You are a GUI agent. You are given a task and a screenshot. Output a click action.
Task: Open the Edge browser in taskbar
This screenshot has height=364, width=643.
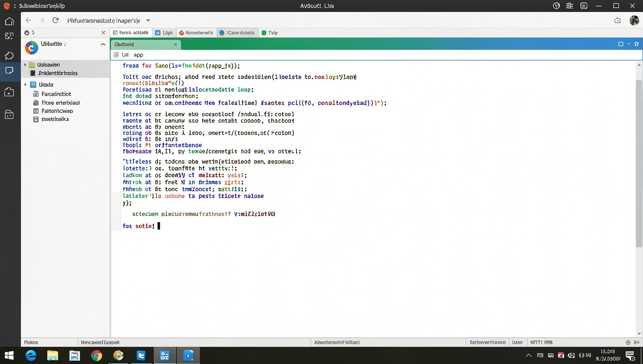click(31, 356)
